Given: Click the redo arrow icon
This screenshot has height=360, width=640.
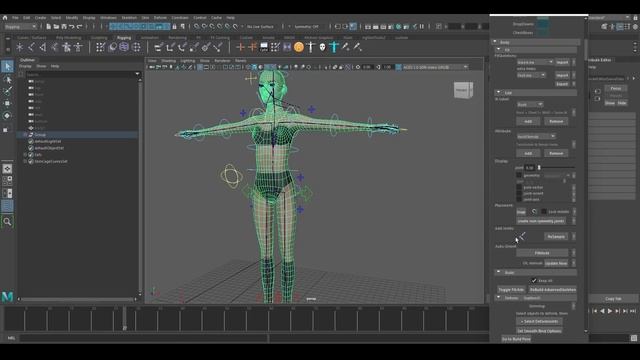Looking at the screenshot, I should click(x=79, y=27).
